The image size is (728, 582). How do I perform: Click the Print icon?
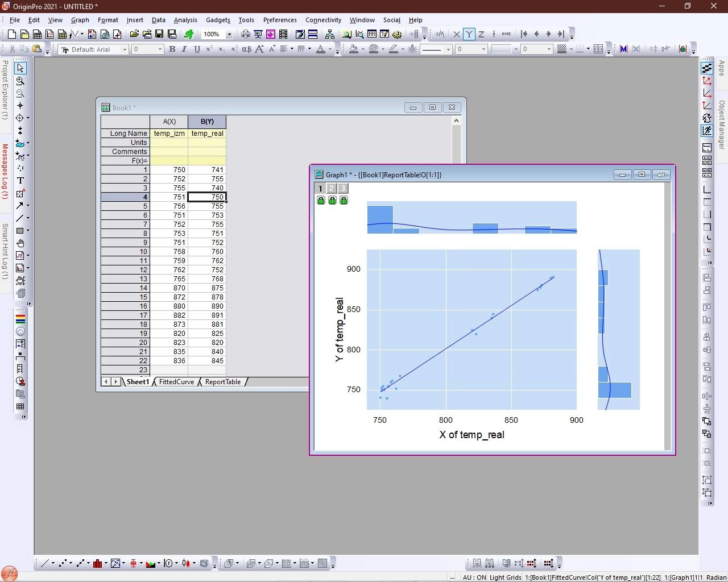(x=246, y=34)
